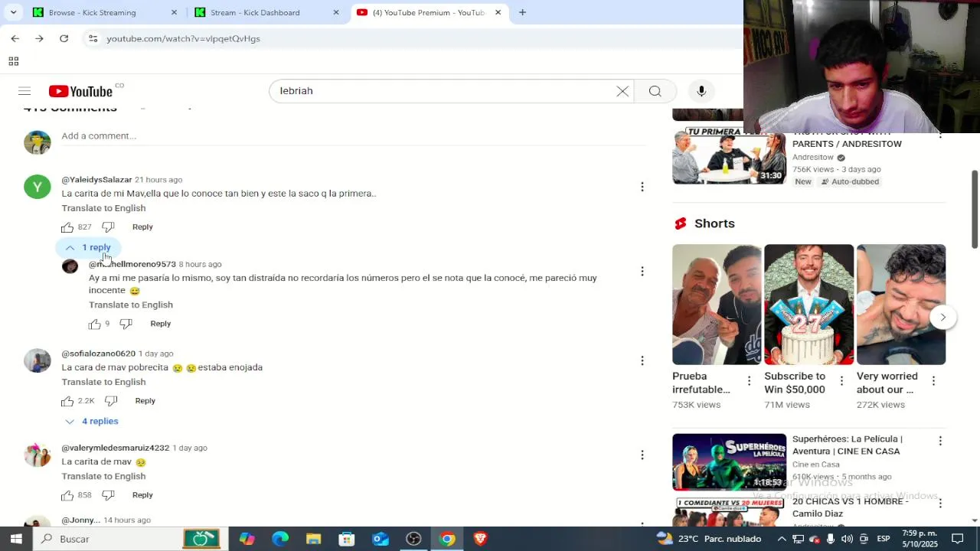Open File Explorer from the taskbar
Image resolution: width=980 pixels, height=551 pixels.
(x=313, y=539)
